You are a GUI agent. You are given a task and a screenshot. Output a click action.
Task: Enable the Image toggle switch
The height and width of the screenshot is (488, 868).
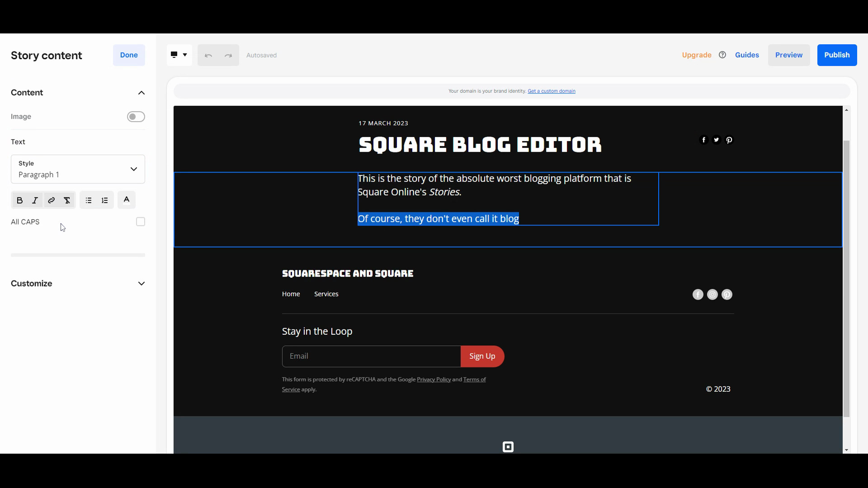click(x=136, y=117)
